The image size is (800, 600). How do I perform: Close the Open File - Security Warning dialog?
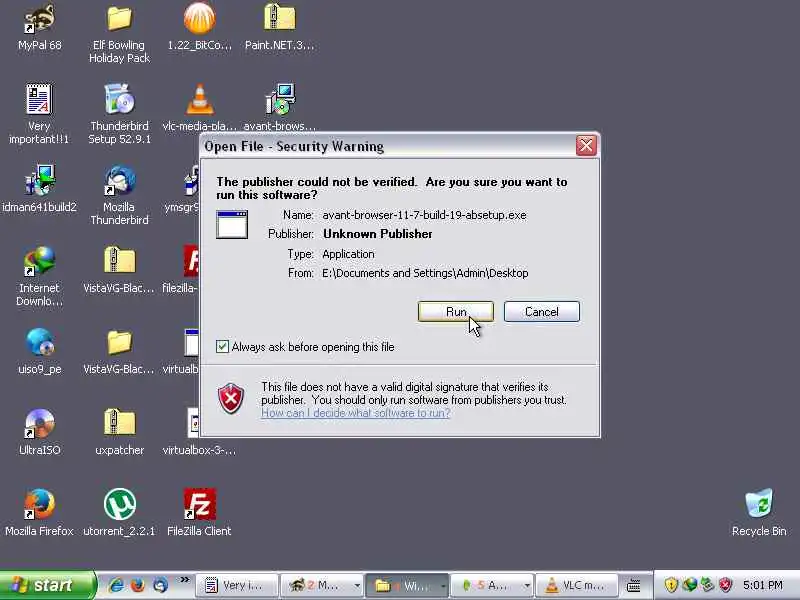(586, 146)
